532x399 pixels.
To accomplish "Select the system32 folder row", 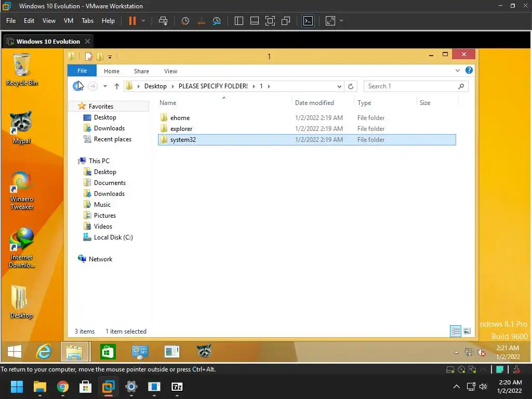I will tap(307, 139).
